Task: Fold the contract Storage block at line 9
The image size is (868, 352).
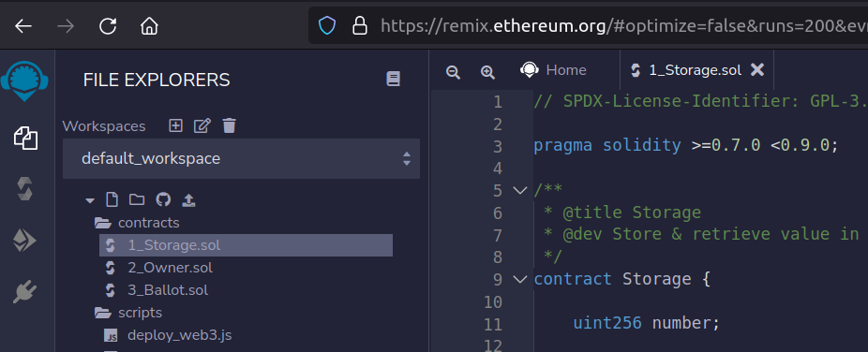Action: point(520,279)
